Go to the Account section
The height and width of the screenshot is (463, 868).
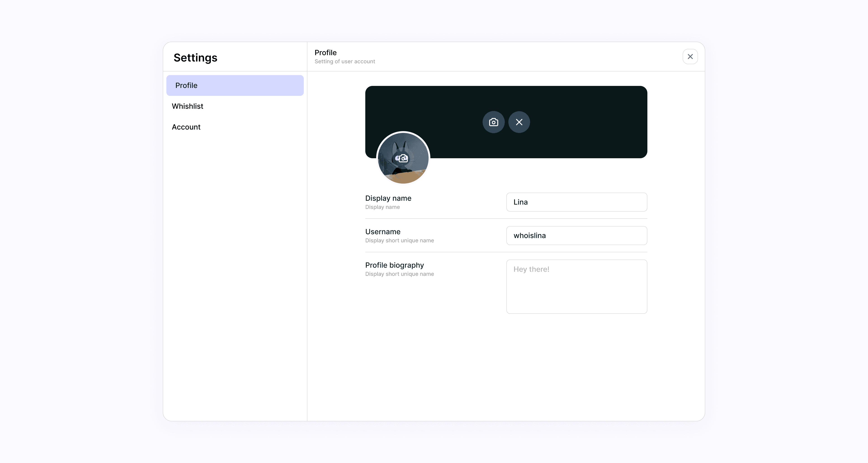(x=186, y=127)
